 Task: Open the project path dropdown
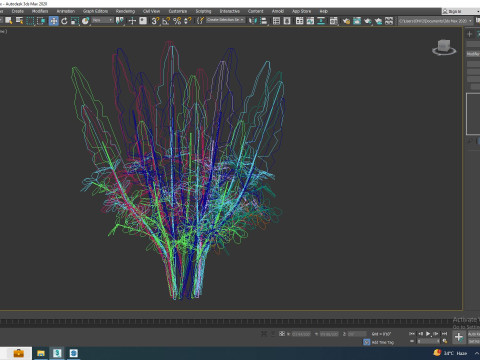tap(435, 21)
